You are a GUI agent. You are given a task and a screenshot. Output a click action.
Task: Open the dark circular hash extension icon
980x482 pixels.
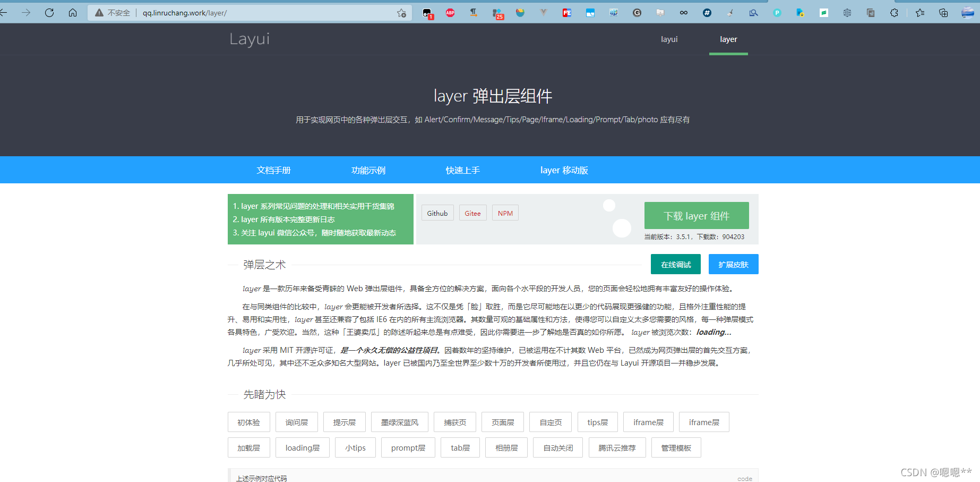(707, 13)
